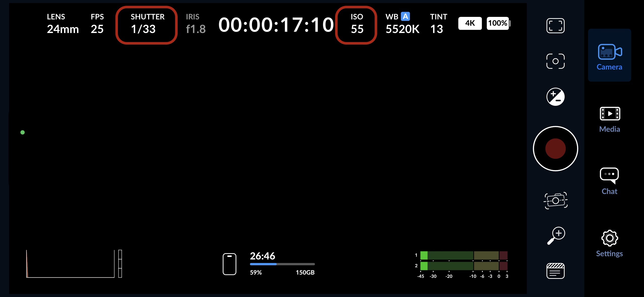Open the image stabilization camera icon
Screen dimensions: 644x297
pyautogui.click(x=555, y=201)
